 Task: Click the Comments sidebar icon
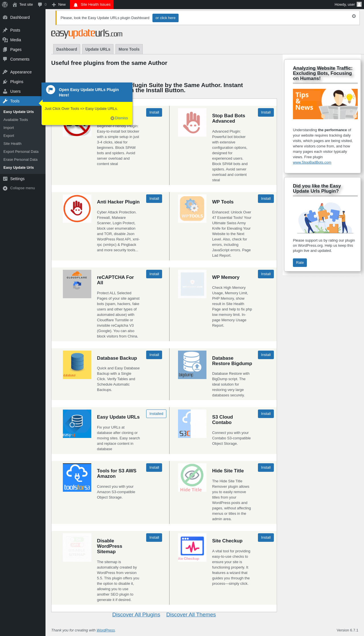(5, 59)
